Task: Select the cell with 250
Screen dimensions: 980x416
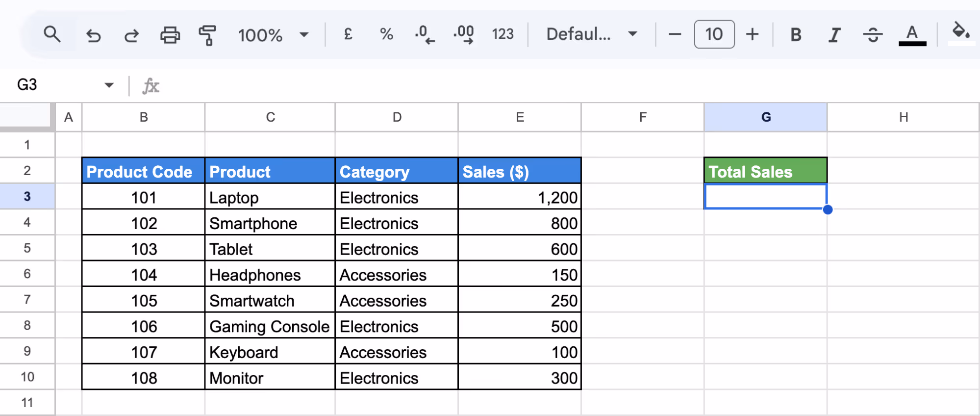Action: click(520, 300)
